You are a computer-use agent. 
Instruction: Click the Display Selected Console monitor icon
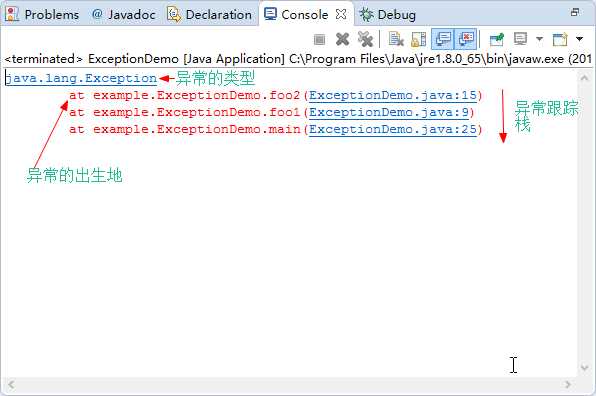click(x=520, y=38)
